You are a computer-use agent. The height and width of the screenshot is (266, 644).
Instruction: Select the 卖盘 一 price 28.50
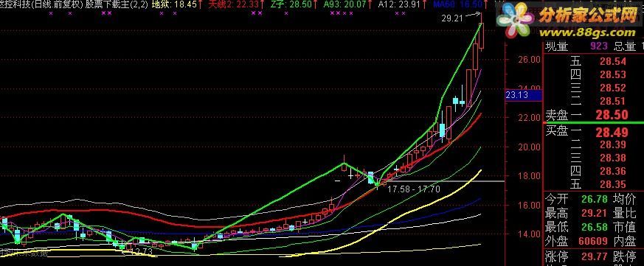point(612,114)
